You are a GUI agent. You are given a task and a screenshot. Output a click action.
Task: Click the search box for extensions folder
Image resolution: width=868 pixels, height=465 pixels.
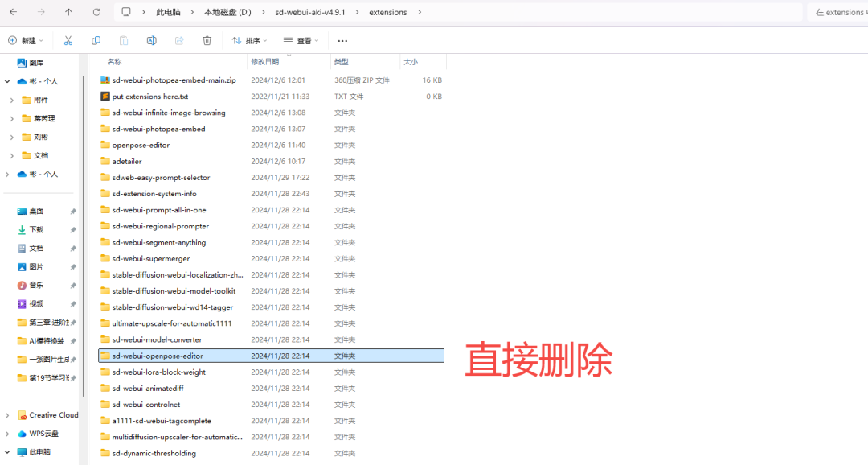pyautogui.click(x=837, y=12)
